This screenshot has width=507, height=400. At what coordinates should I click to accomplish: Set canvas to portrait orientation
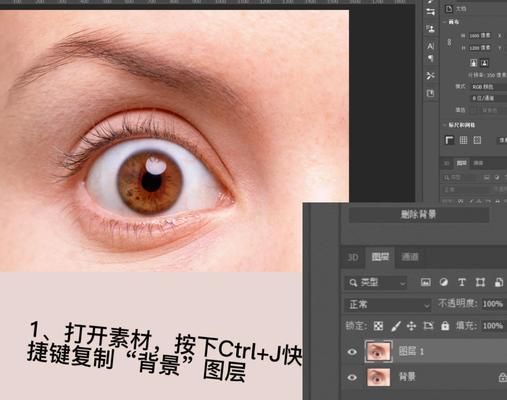[x=473, y=63]
